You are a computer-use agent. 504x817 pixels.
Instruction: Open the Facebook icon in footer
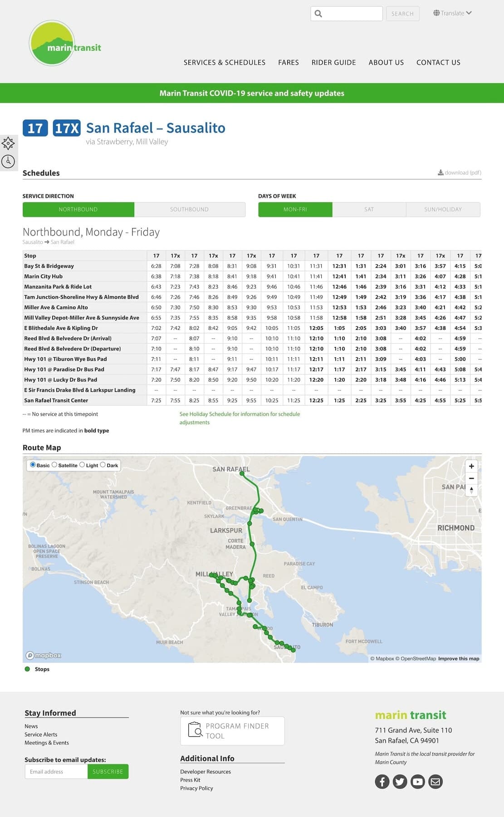(x=382, y=782)
